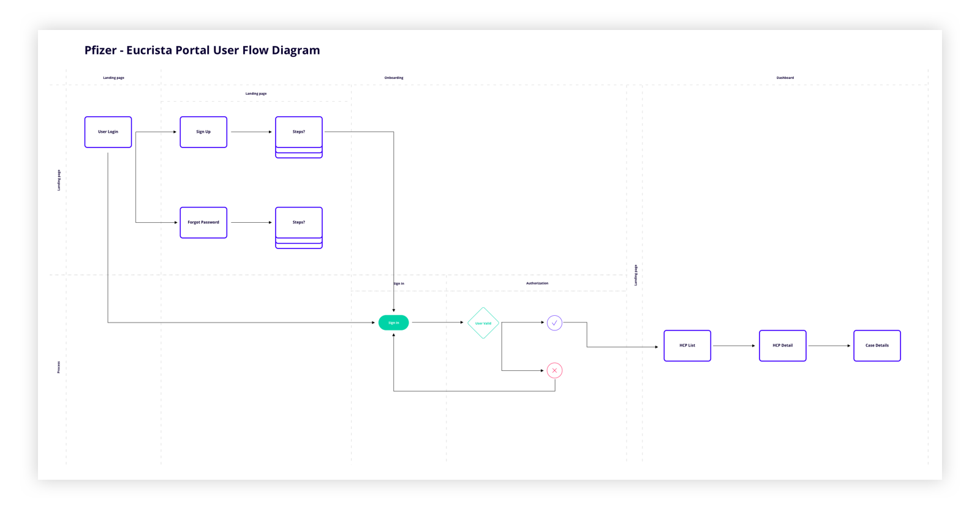980x508 pixels.
Task: Click the Steps? stack next to Forgot Password
Action: (299, 223)
